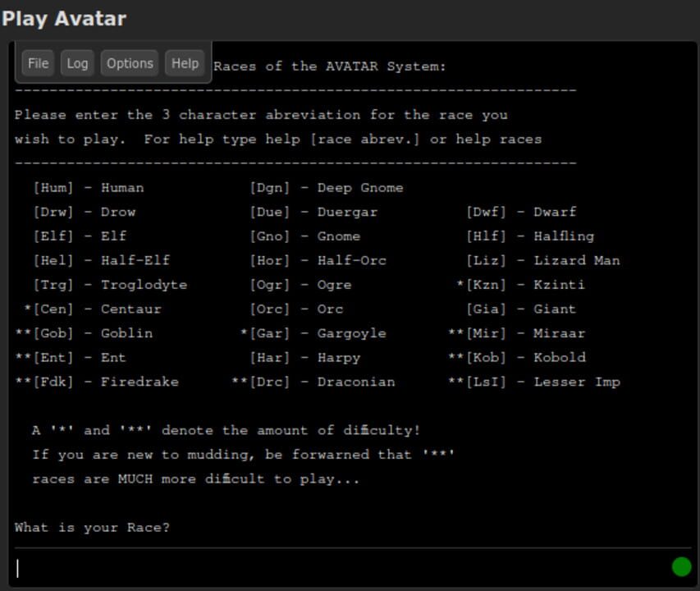Open the Log menu

[77, 63]
